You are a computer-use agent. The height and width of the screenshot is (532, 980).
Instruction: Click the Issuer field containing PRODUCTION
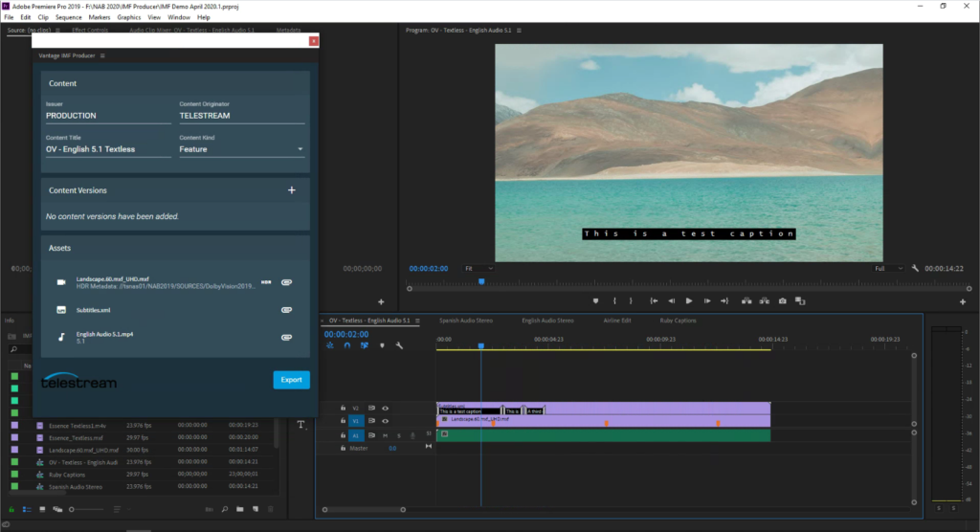(x=107, y=116)
